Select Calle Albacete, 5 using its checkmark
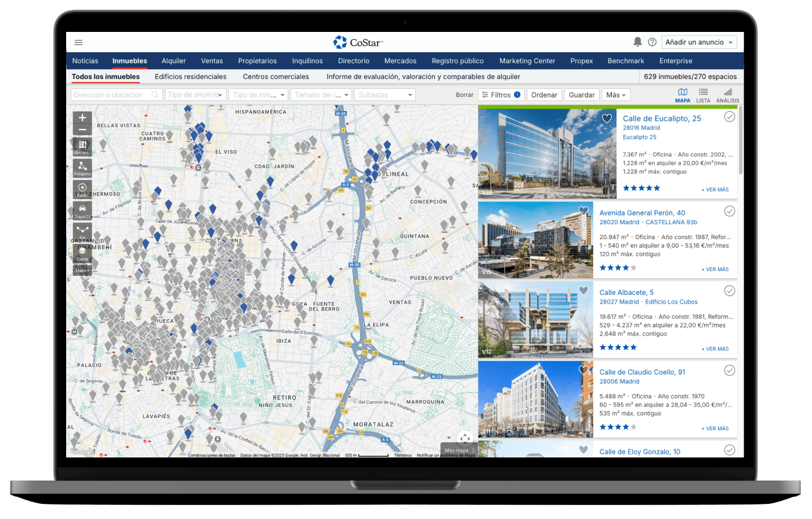Viewport: 812px width, 519px height. tap(729, 291)
